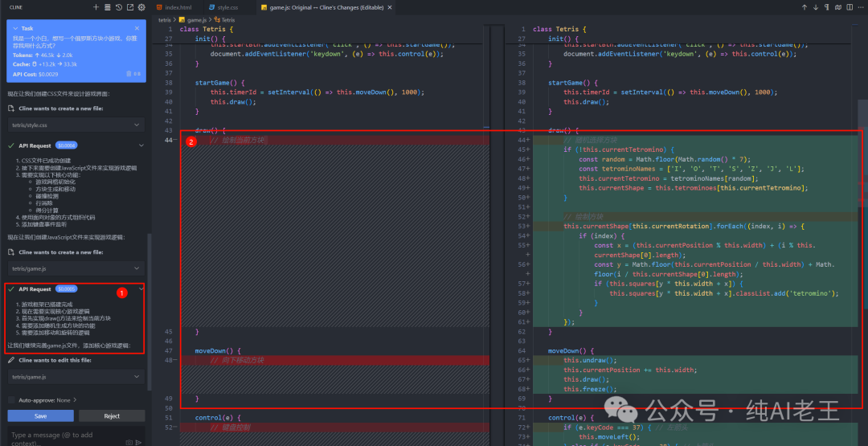This screenshot has height=446, width=868.
Task: Expand the tetris/game.js edit file box
Action: point(76,377)
